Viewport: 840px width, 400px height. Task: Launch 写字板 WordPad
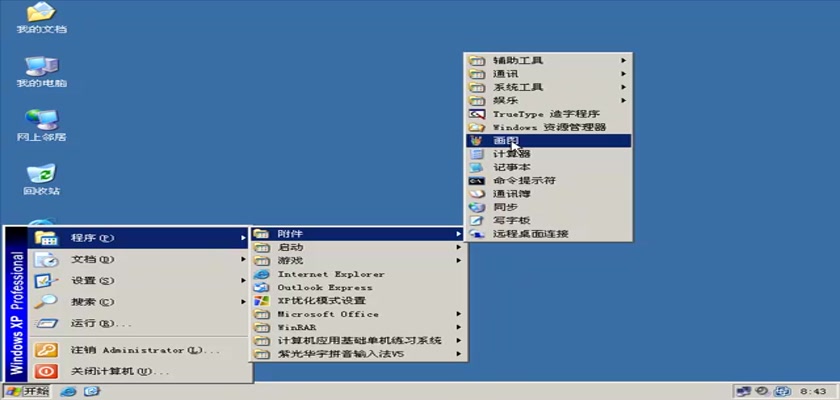click(548, 221)
